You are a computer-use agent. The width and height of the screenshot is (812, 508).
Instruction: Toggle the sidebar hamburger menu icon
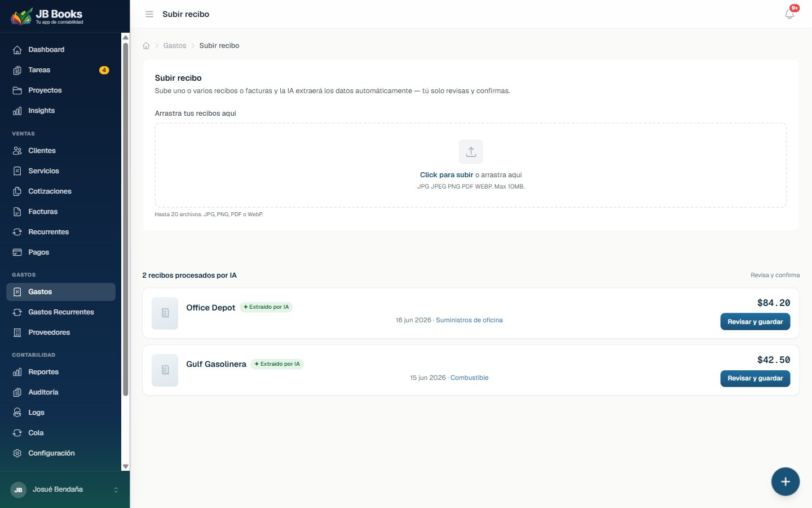click(149, 14)
